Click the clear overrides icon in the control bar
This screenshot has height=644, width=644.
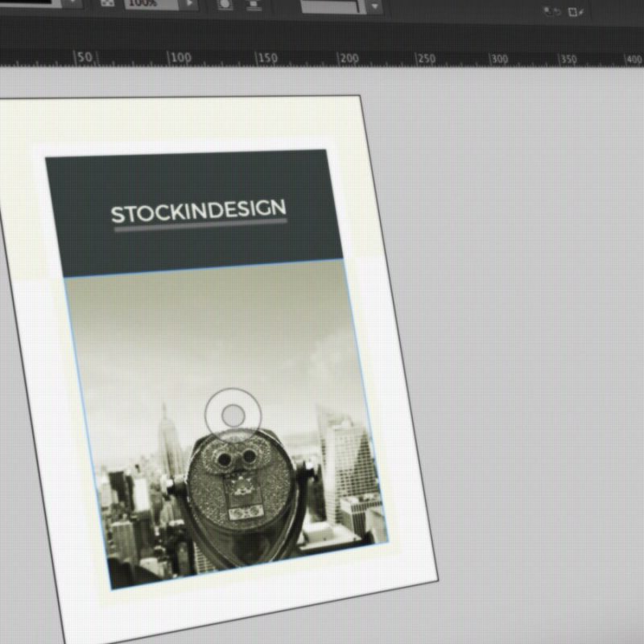552,11
